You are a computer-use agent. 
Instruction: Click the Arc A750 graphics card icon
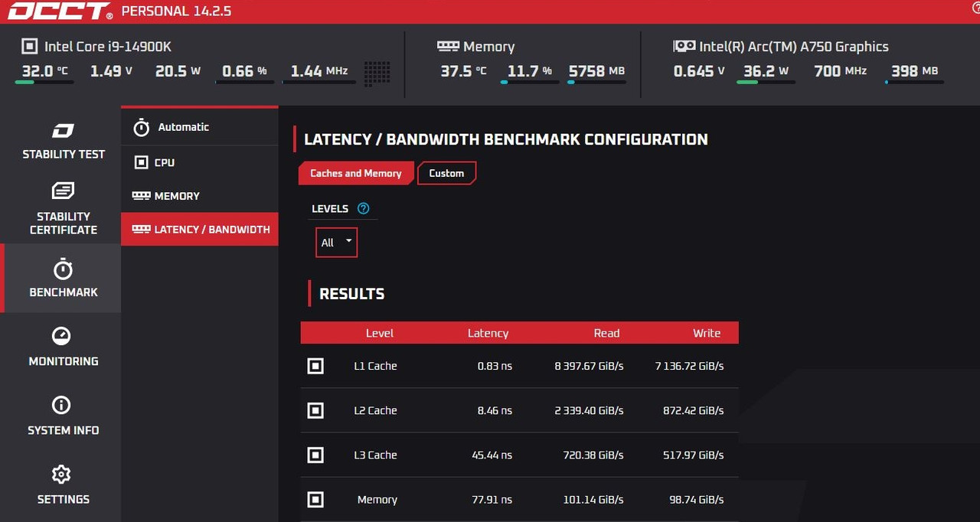tap(684, 46)
